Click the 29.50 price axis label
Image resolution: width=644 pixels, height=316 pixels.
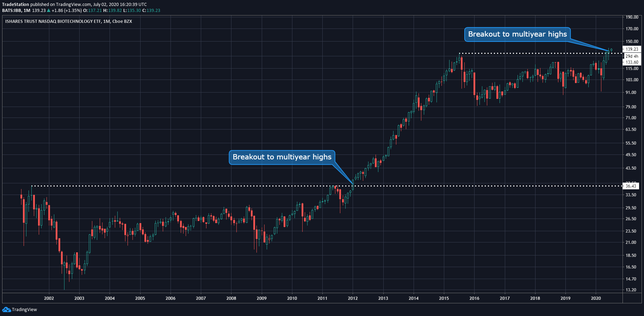coord(631,208)
